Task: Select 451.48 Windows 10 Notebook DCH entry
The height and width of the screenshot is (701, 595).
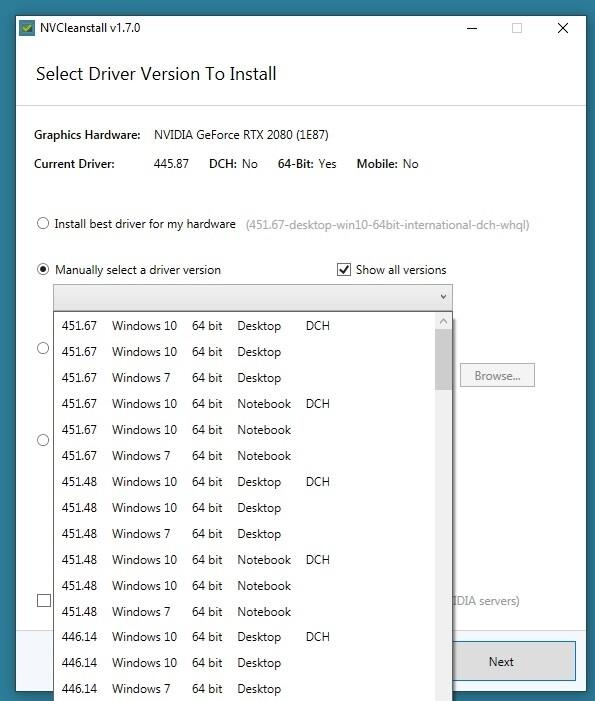Action: click(x=244, y=560)
